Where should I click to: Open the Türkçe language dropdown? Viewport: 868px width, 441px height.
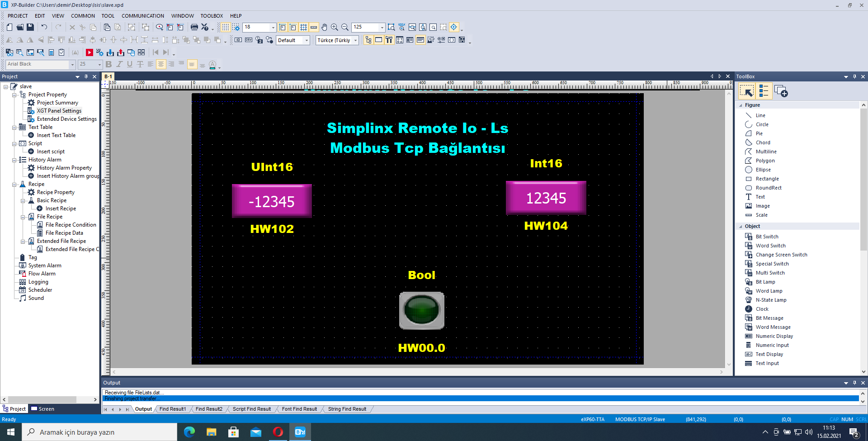pyautogui.click(x=356, y=40)
